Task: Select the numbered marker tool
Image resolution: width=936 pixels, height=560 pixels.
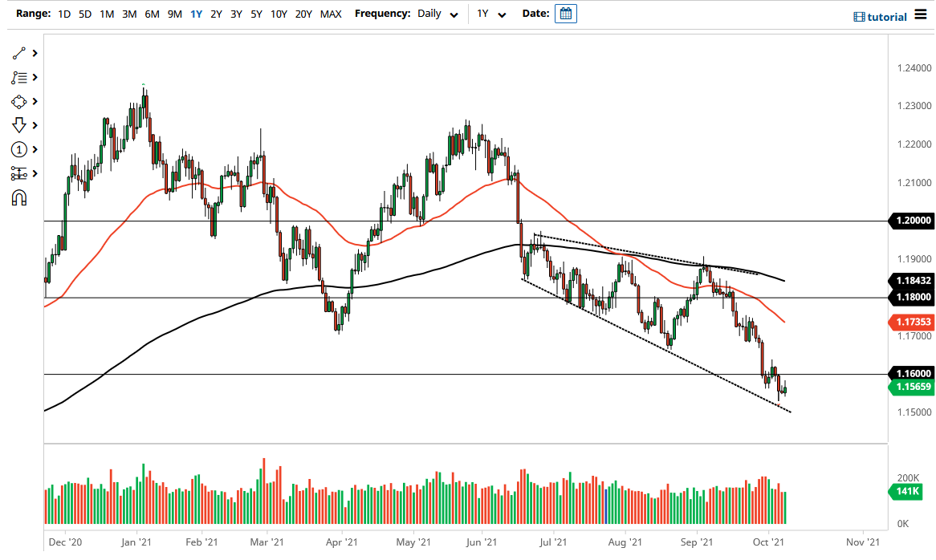Action: pos(18,150)
